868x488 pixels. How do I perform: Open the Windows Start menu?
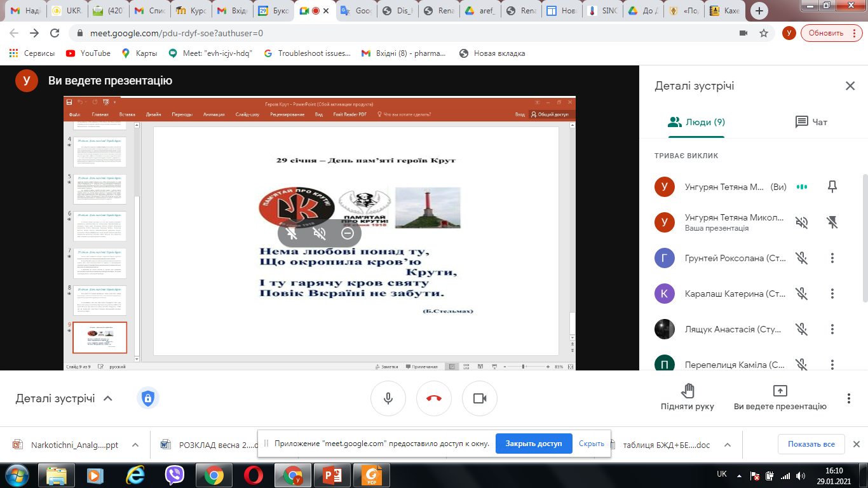(17, 475)
